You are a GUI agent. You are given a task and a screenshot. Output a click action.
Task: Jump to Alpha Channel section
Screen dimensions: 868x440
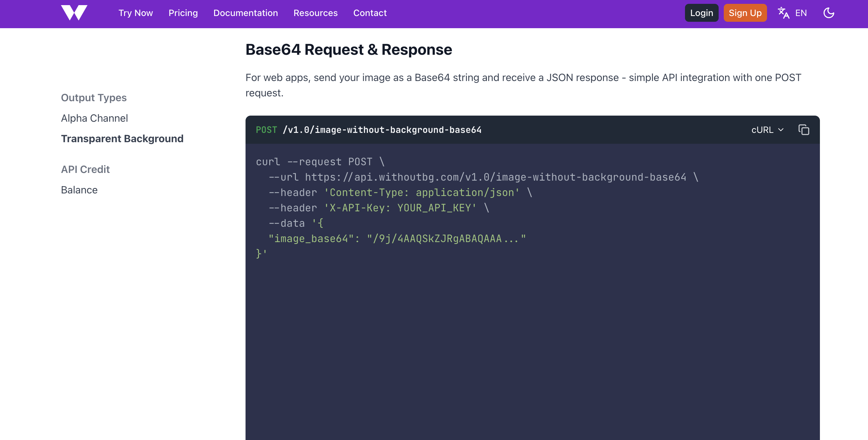[x=94, y=118]
